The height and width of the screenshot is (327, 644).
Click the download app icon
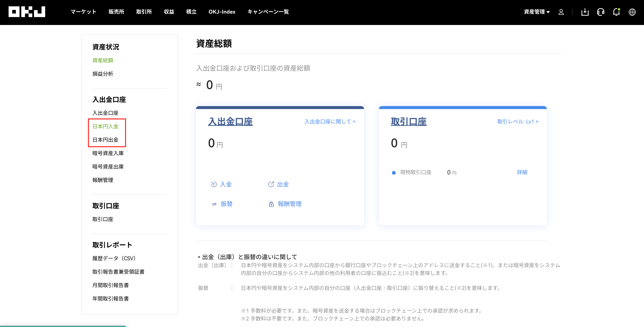(x=585, y=12)
